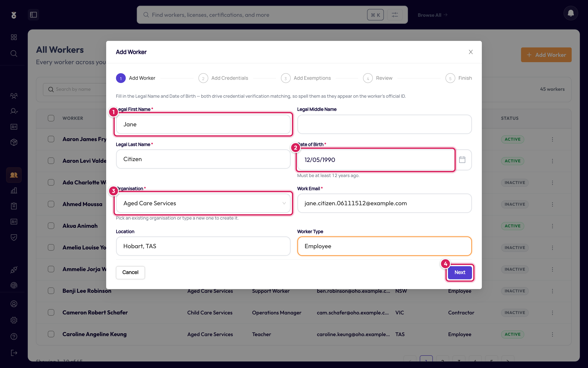Click the plug integrations icon in the sidebar
The image size is (588, 368).
[x=14, y=270]
